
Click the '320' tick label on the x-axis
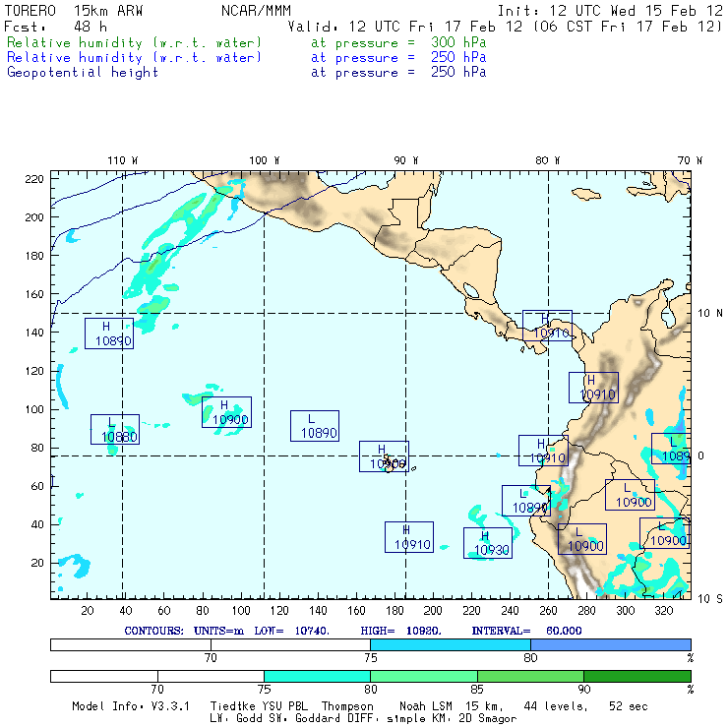663,610
